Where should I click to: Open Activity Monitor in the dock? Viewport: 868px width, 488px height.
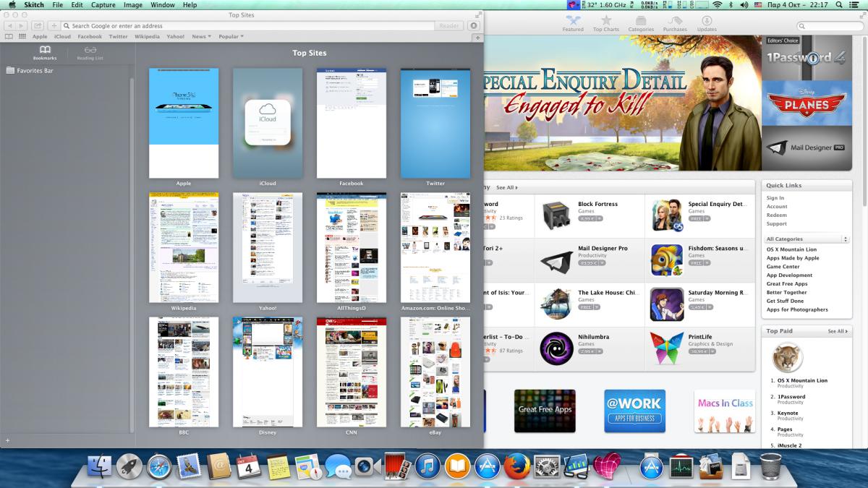pos(681,466)
